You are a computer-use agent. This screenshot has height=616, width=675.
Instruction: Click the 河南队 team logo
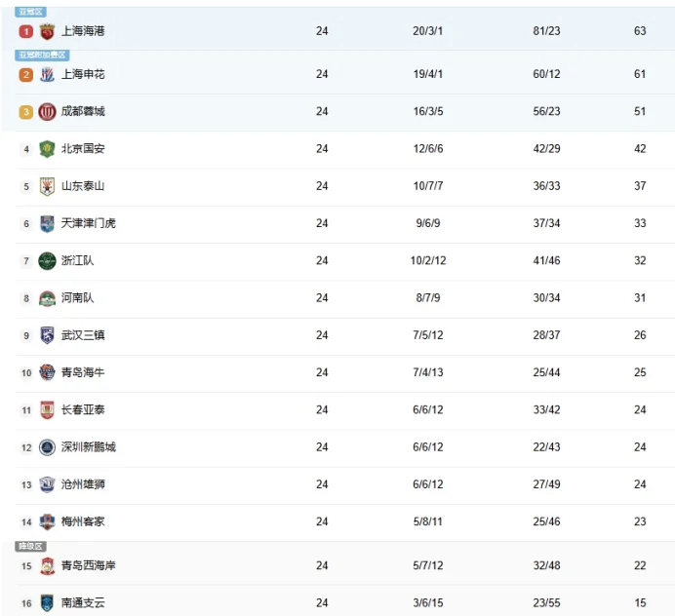click(47, 298)
